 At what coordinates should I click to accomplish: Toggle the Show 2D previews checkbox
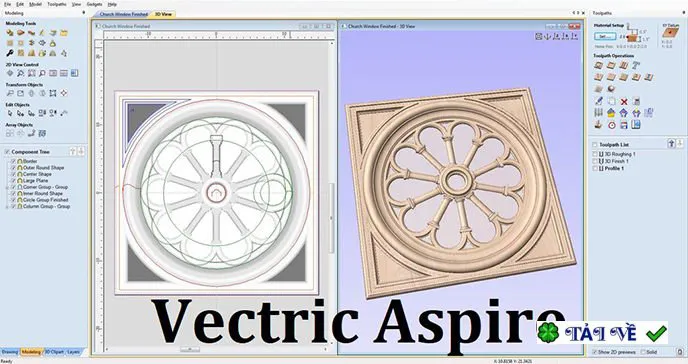tap(595, 352)
